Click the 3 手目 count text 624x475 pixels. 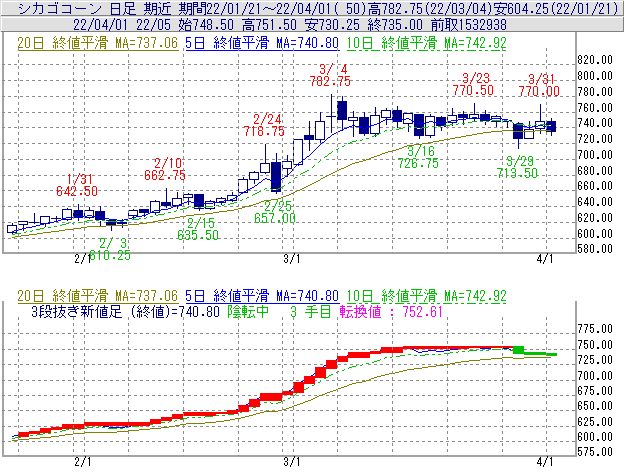(311, 312)
